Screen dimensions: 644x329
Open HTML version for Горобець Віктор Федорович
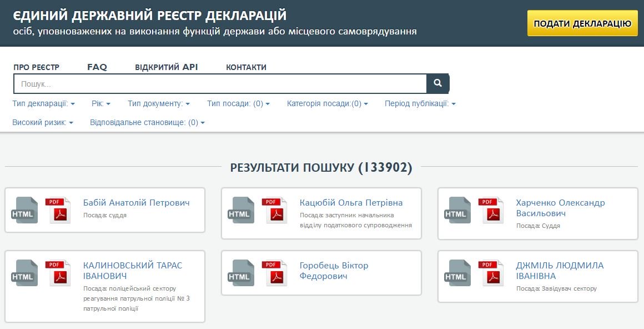point(241,273)
